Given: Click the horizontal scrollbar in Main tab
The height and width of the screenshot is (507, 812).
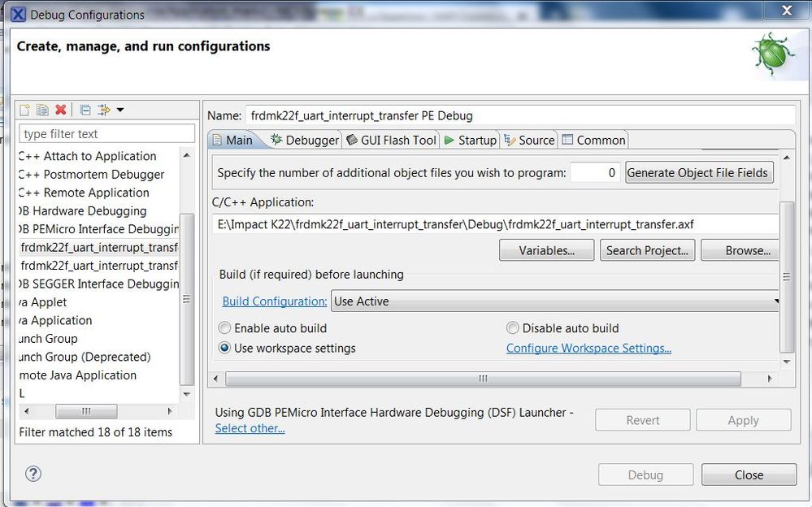Looking at the screenshot, I should tap(483, 379).
